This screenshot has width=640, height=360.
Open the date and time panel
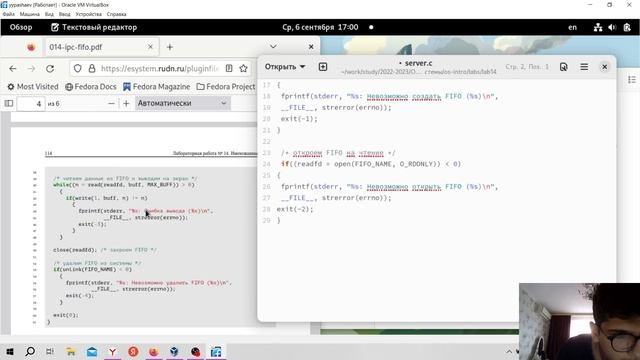[x=320, y=27]
